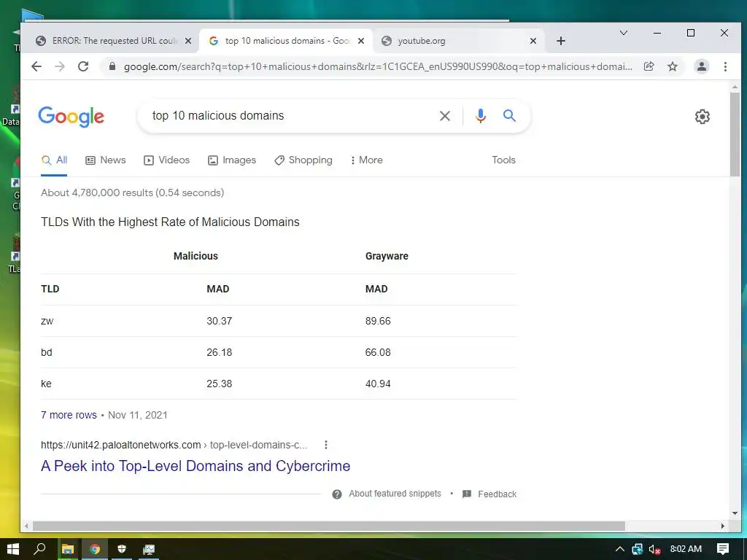
Task: Click the muted volume tray icon
Action: (654, 550)
